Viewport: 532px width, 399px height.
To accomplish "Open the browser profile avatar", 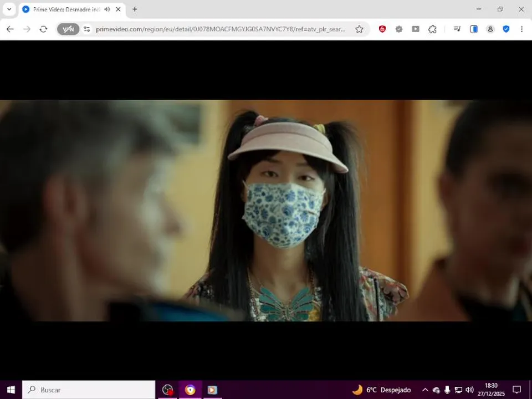I will tap(490, 29).
